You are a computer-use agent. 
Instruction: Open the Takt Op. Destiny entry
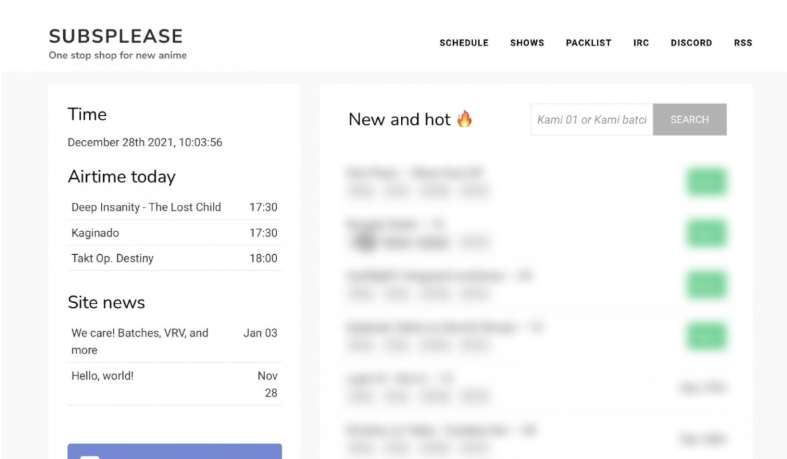[x=112, y=258]
